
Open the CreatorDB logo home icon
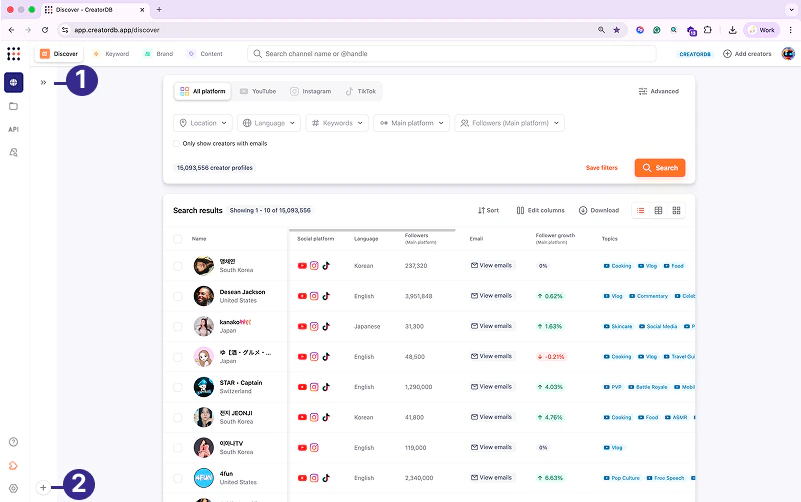point(14,54)
